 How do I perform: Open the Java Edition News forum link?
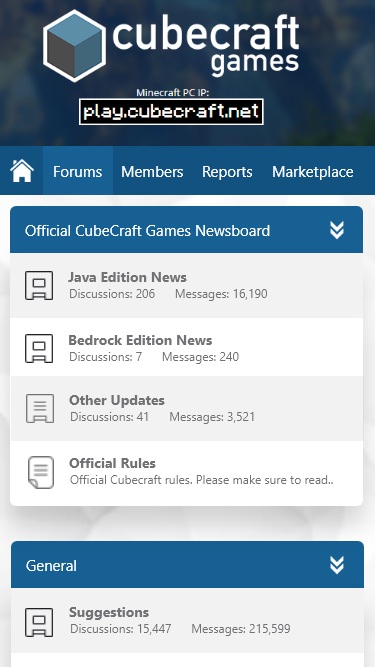point(128,277)
